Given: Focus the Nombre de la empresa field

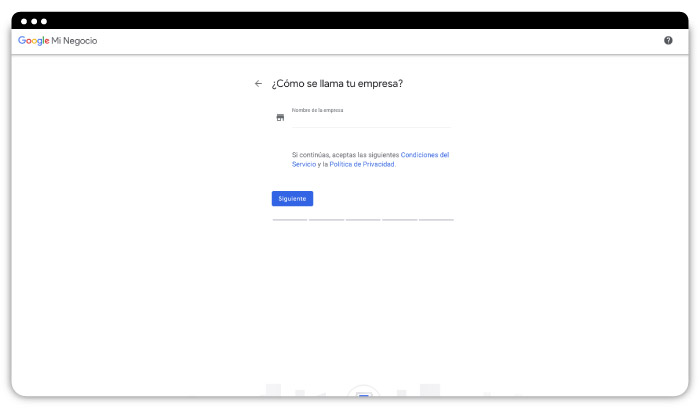Looking at the screenshot, I should 371,118.
